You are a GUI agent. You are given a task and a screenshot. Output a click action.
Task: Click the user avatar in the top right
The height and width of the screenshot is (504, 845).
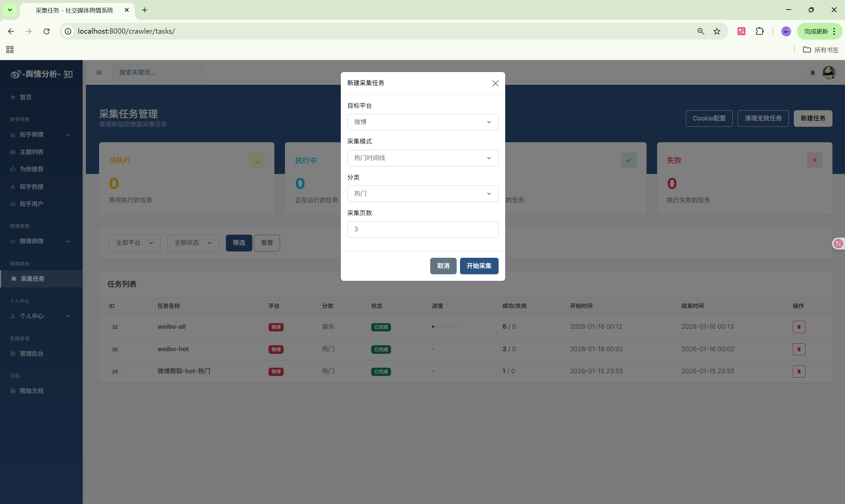(x=828, y=72)
